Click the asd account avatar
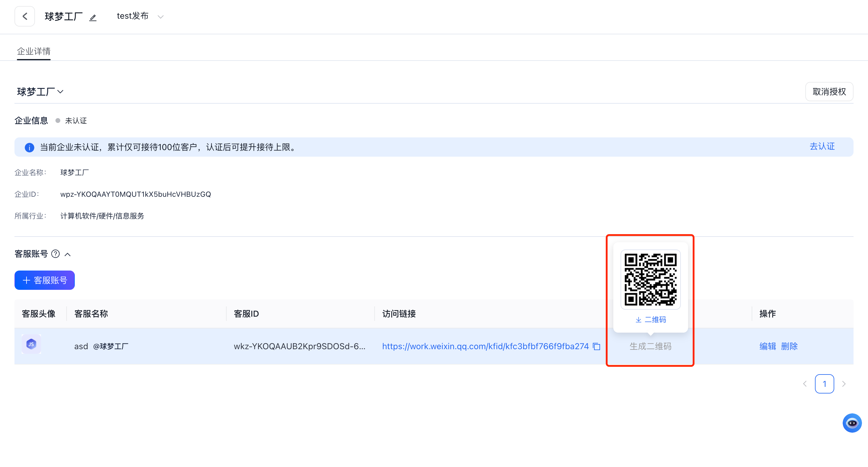Image resolution: width=868 pixels, height=467 pixels. pyautogui.click(x=31, y=344)
